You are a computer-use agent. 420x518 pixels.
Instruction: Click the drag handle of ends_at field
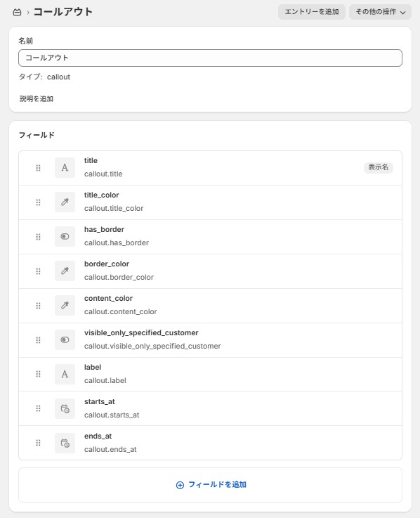(39, 443)
